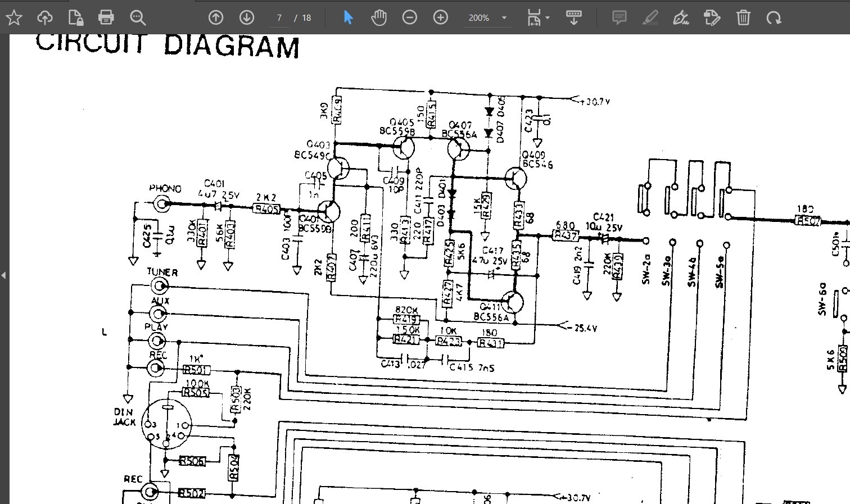850x504 pixels.
Task: Toggle the read mode scrolling icon
Action: click(x=574, y=18)
